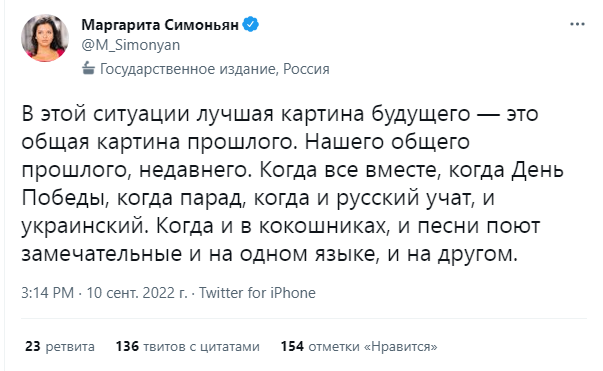603x371 pixels.
Task: Open the three-dot more options menu
Action: (x=577, y=24)
